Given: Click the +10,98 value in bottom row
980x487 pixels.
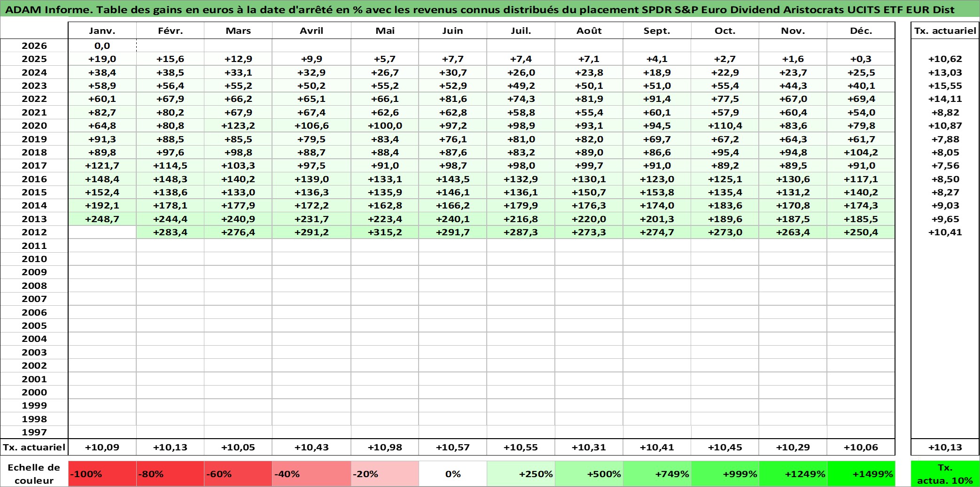Looking at the screenshot, I should click(385, 447).
